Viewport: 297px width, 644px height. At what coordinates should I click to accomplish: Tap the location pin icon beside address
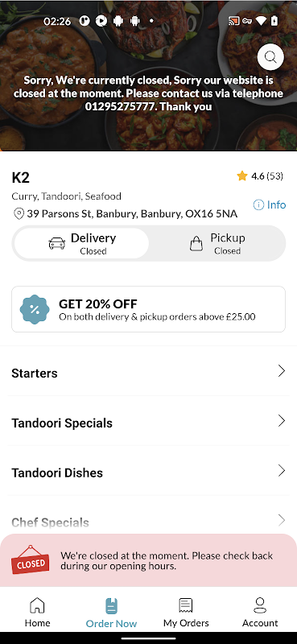19,213
